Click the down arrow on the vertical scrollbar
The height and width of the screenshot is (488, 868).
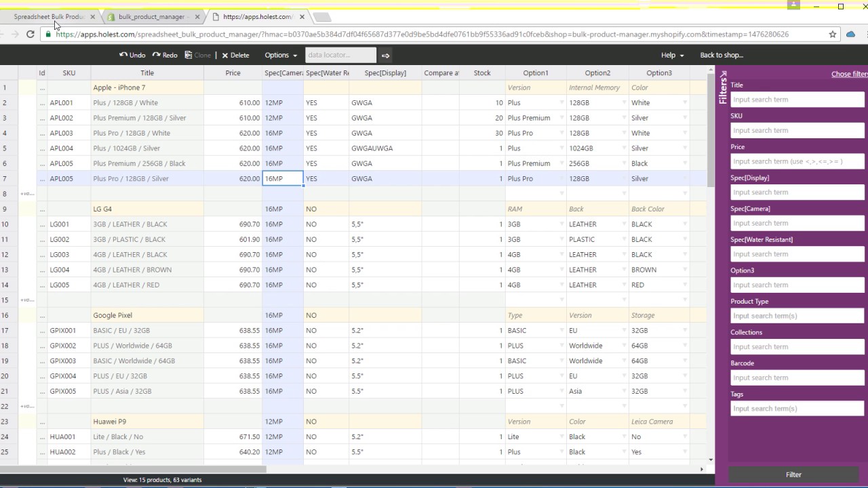tap(710, 459)
